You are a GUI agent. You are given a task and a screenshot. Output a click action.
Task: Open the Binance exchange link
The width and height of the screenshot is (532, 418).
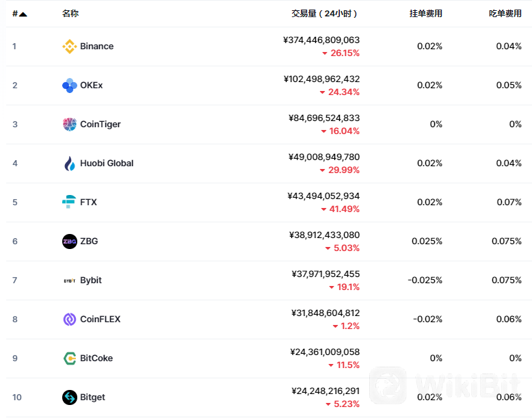(96, 47)
